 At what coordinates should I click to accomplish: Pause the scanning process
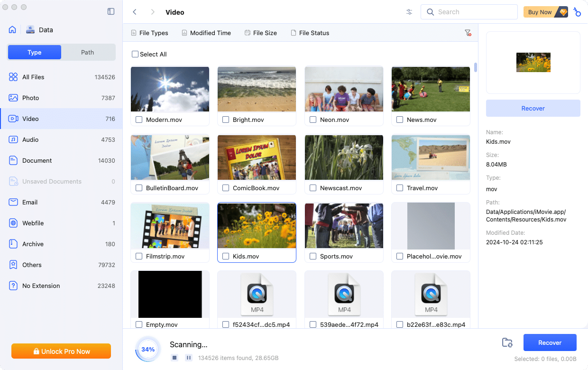[189, 358]
